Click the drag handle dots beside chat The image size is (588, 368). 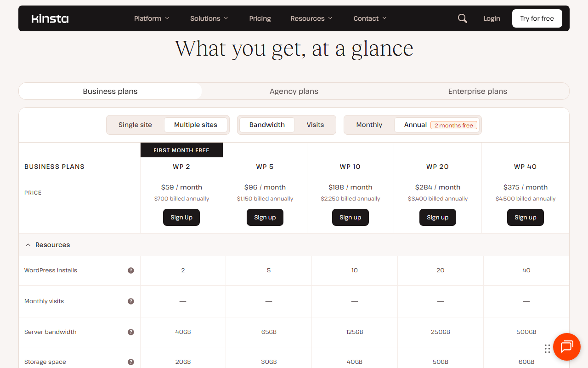pyautogui.click(x=547, y=348)
